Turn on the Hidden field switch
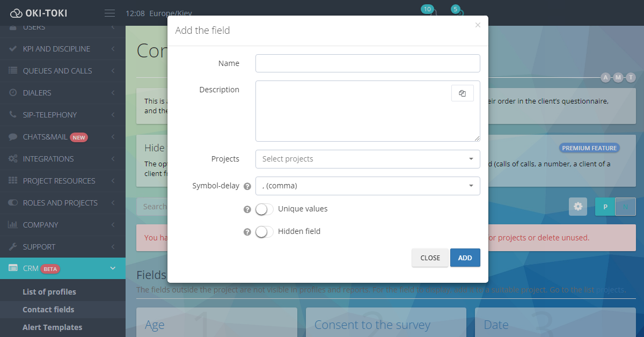Viewport: 644px width, 337px height. coord(264,232)
